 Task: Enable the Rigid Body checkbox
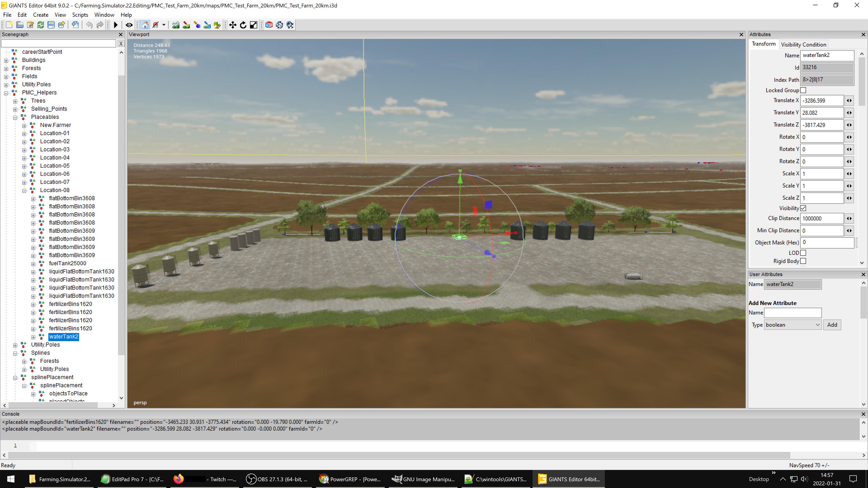point(803,261)
